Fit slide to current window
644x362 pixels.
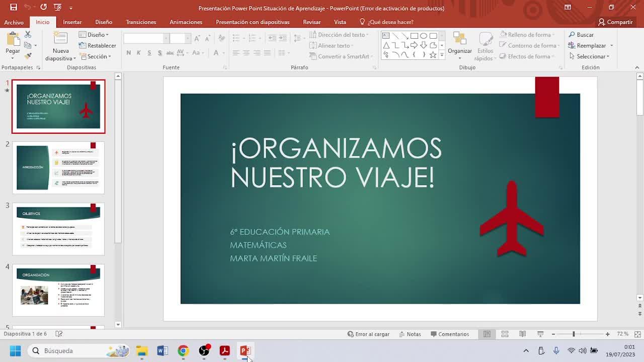pyautogui.click(x=637, y=334)
